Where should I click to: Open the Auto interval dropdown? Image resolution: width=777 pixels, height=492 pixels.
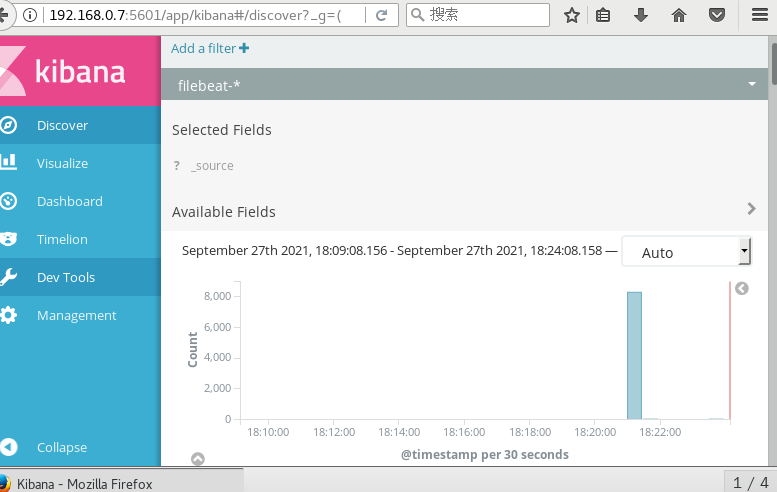point(686,252)
